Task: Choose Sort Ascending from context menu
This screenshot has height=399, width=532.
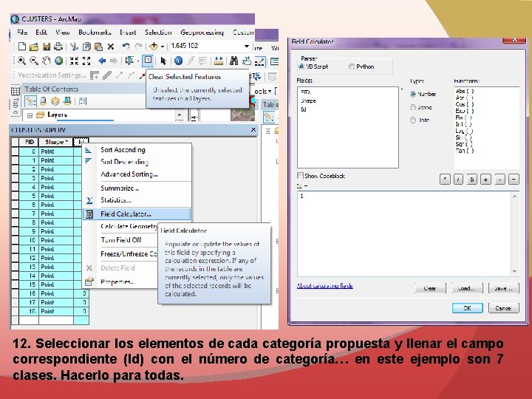Action: pyautogui.click(x=137, y=149)
